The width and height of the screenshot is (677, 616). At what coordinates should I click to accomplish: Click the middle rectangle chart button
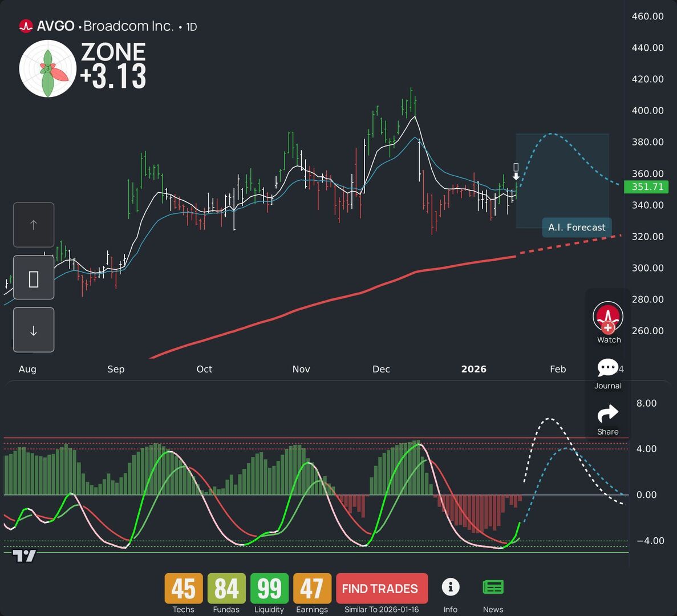click(x=34, y=278)
